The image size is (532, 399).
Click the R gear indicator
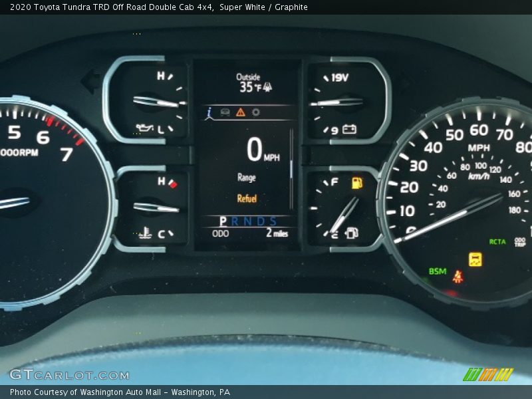click(x=235, y=221)
